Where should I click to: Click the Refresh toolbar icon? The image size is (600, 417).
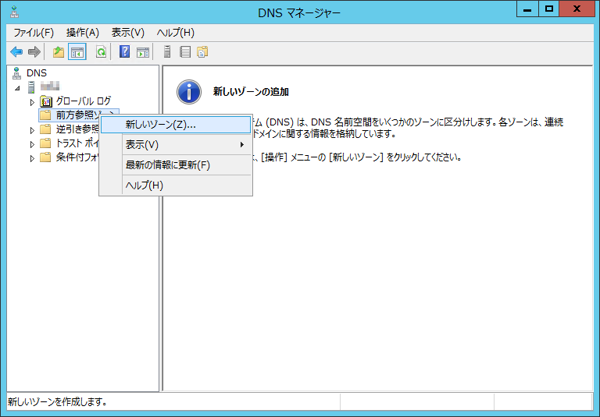tap(101, 52)
